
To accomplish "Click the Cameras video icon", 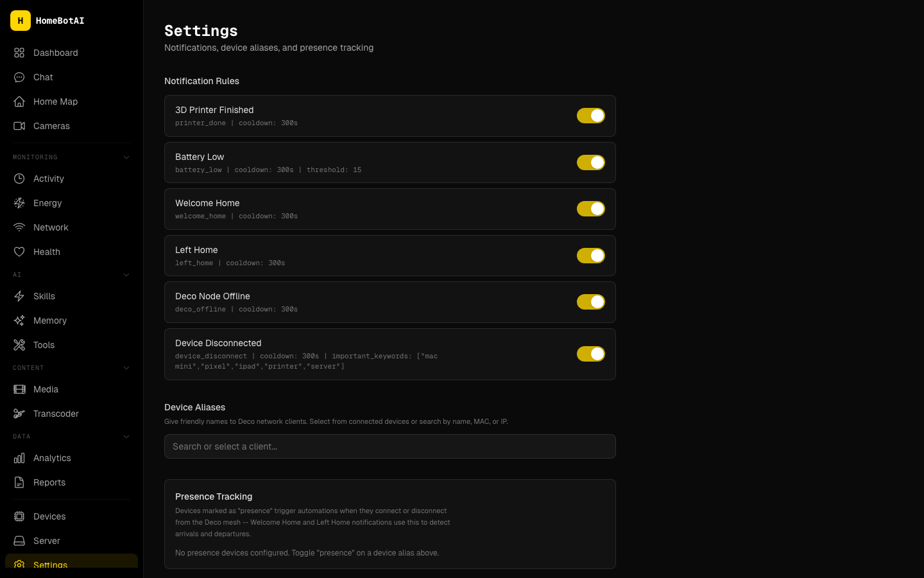I will 19,126.
